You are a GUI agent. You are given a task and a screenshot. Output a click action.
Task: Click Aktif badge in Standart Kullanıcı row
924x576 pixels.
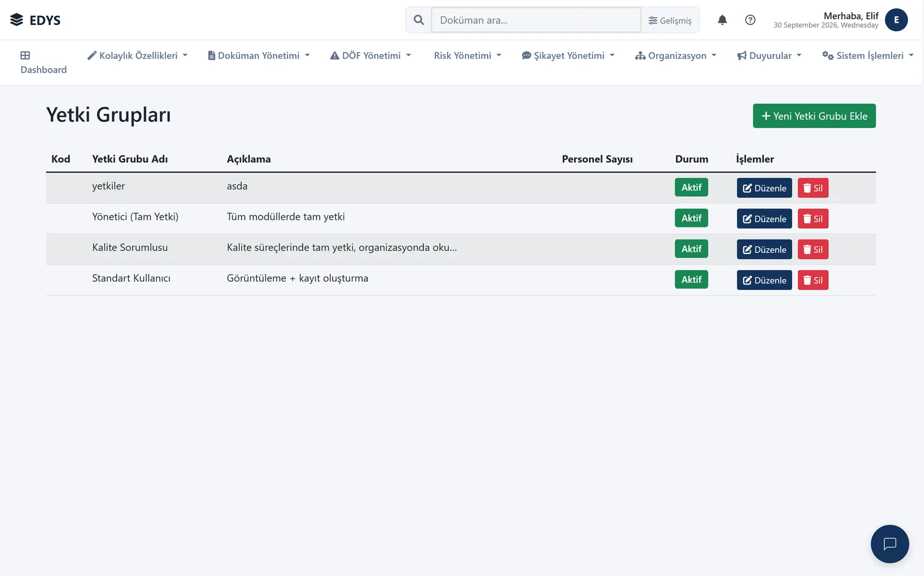[x=691, y=279]
